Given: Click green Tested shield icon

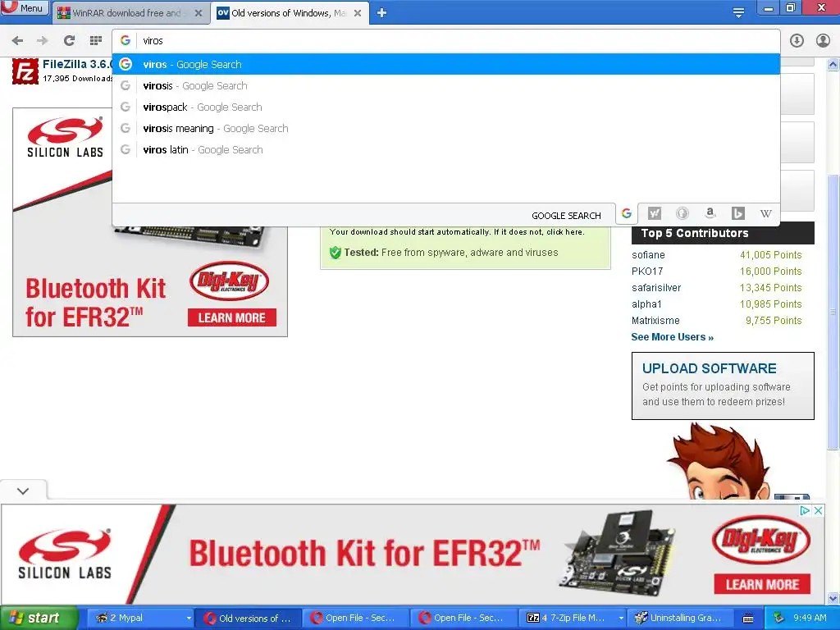Looking at the screenshot, I should pyautogui.click(x=336, y=253).
